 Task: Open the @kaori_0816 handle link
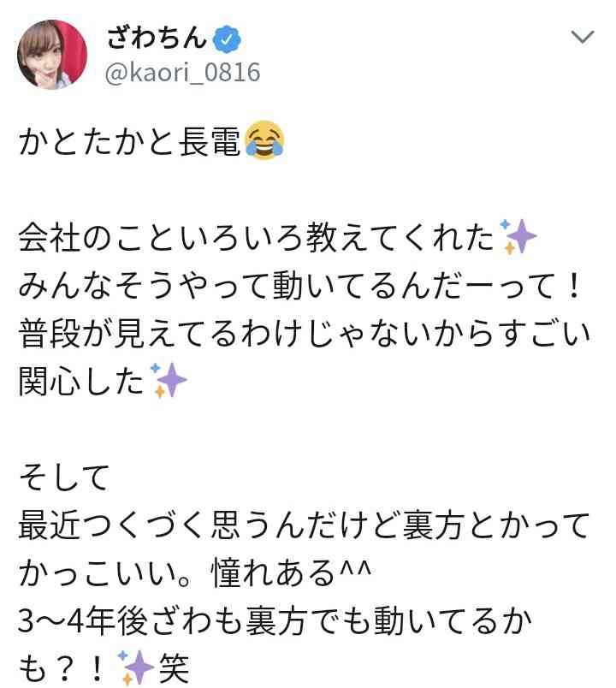point(182,73)
